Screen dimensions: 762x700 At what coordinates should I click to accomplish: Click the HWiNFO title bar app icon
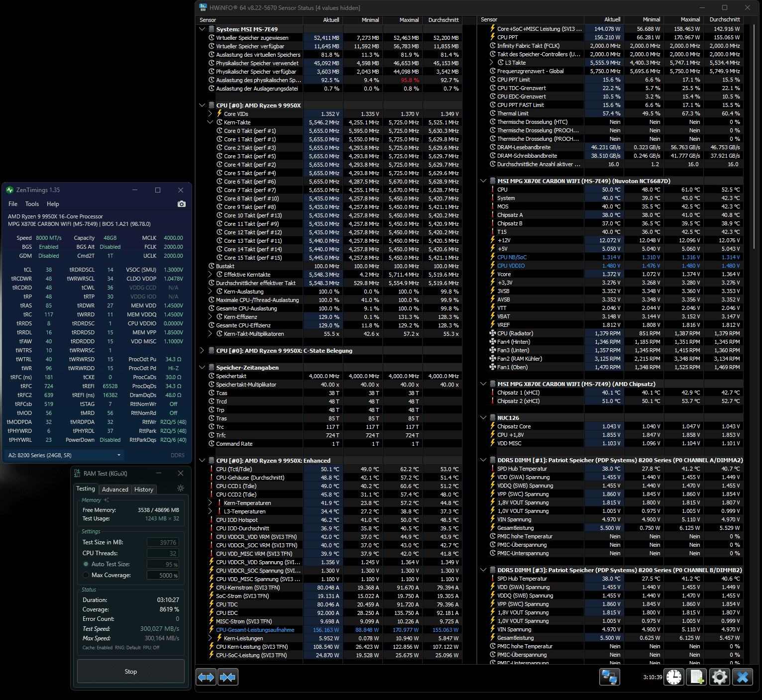tap(203, 7)
